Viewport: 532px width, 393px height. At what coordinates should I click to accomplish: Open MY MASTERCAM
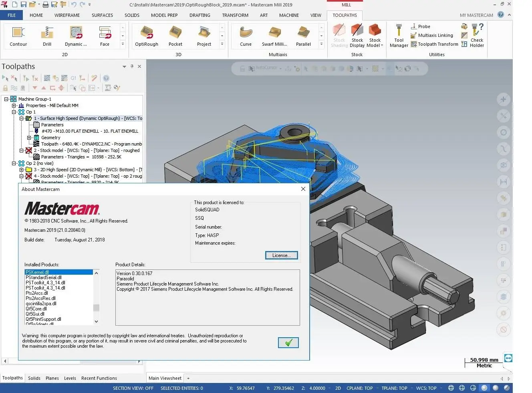(476, 15)
